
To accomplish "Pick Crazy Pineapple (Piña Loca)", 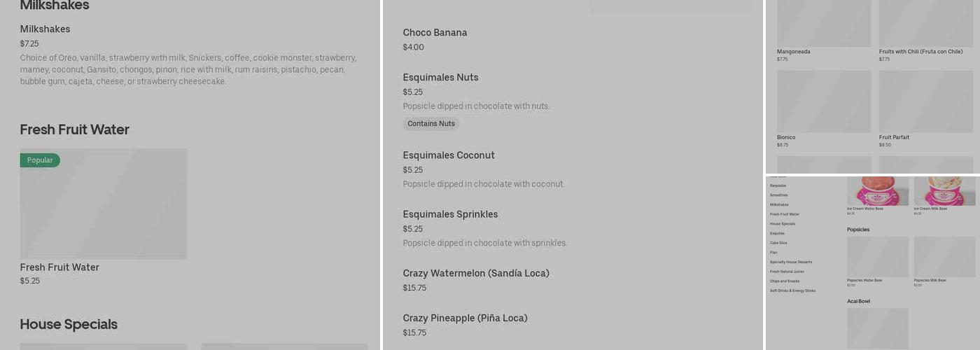I will tap(465, 318).
